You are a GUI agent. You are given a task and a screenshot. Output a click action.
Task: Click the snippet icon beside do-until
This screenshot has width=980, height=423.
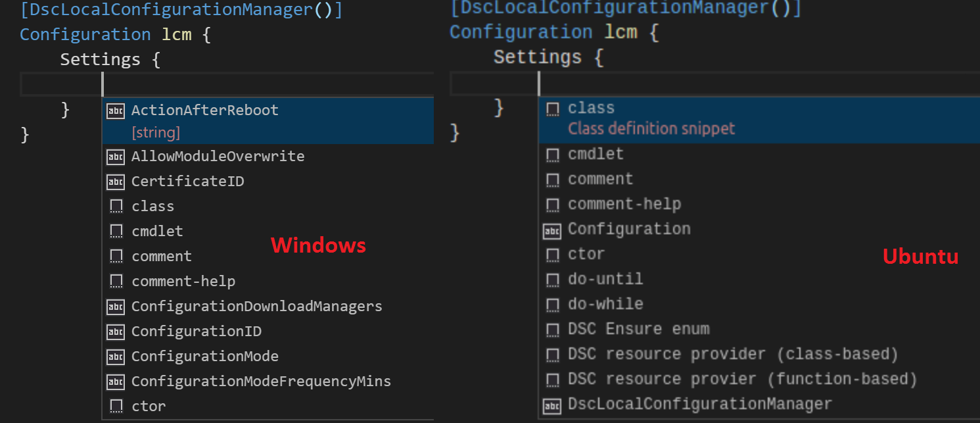click(x=553, y=280)
